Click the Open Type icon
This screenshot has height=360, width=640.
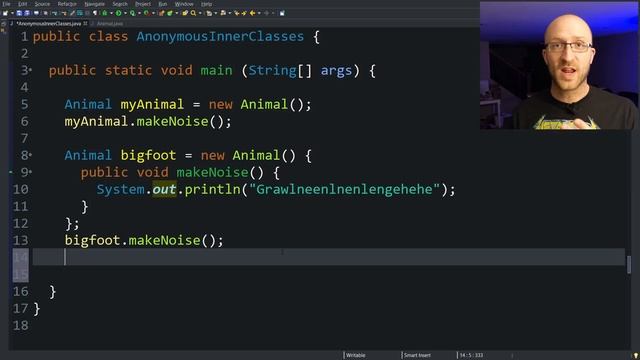click(185, 13)
